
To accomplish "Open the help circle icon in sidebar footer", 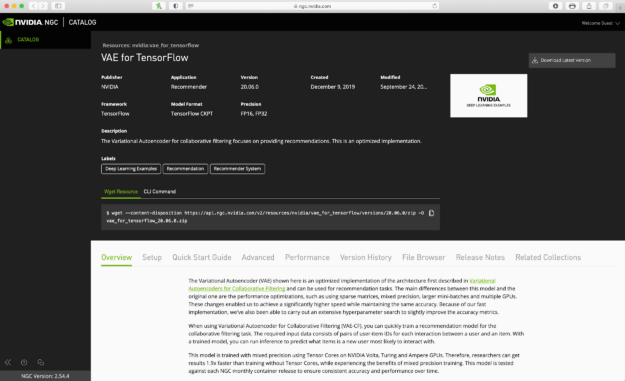I will (x=24, y=362).
